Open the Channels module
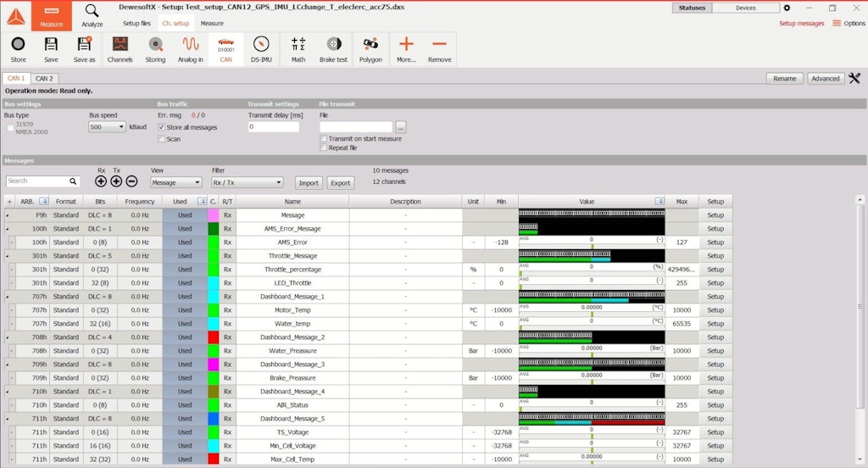The image size is (868, 468). tap(120, 49)
